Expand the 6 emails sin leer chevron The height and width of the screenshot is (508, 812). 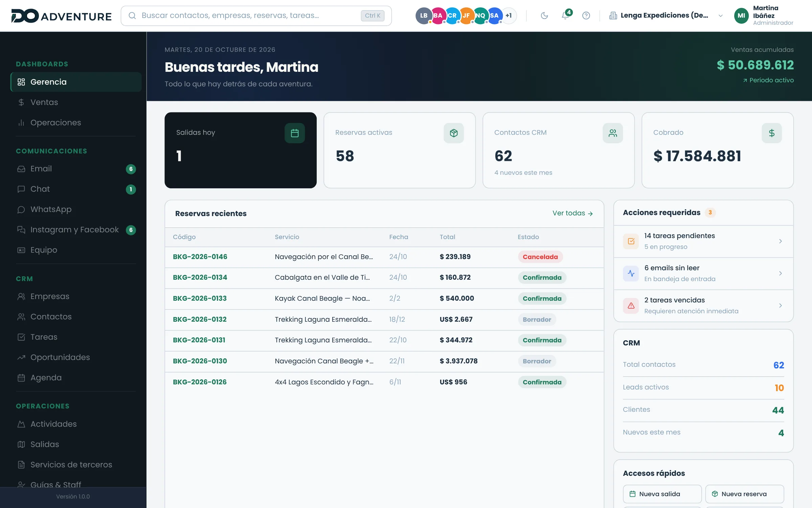point(780,273)
